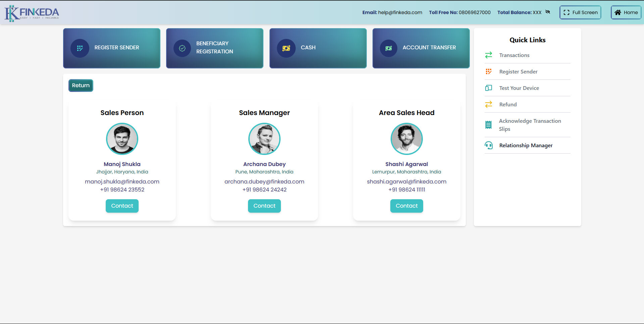
Task: Click the Area Sales Head heading
Action: click(407, 113)
